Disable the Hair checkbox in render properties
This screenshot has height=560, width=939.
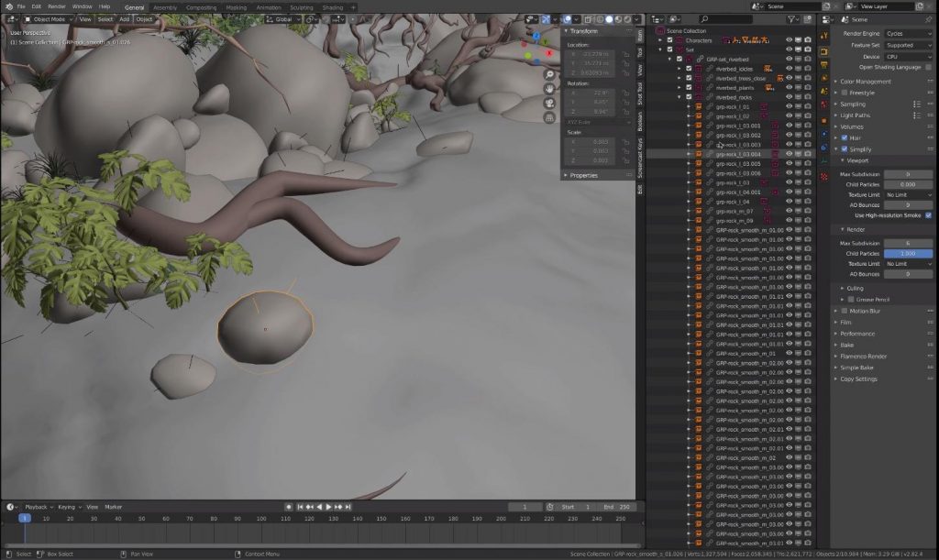click(x=845, y=137)
